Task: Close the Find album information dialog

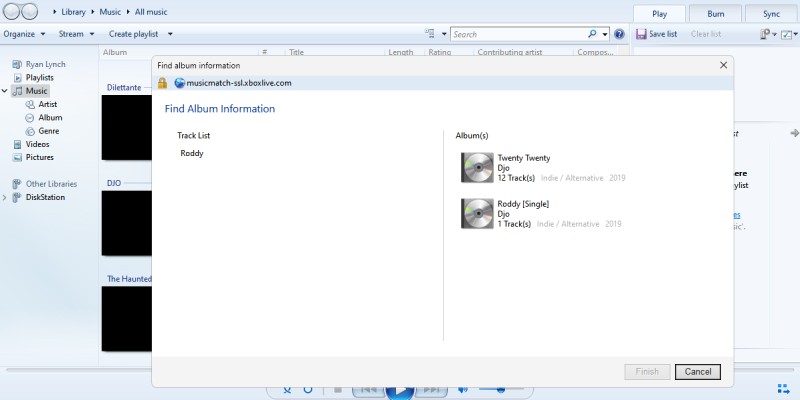Action: click(723, 65)
